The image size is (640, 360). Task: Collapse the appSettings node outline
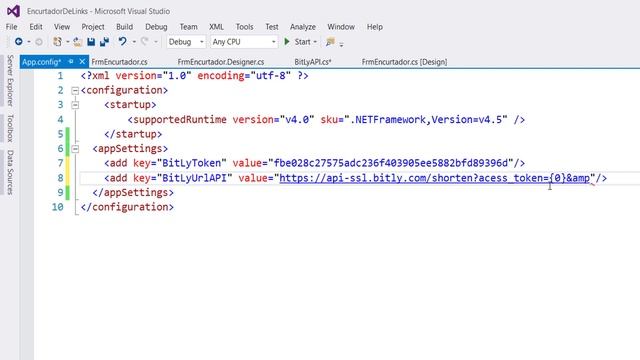pyautogui.click(x=75, y=149)
